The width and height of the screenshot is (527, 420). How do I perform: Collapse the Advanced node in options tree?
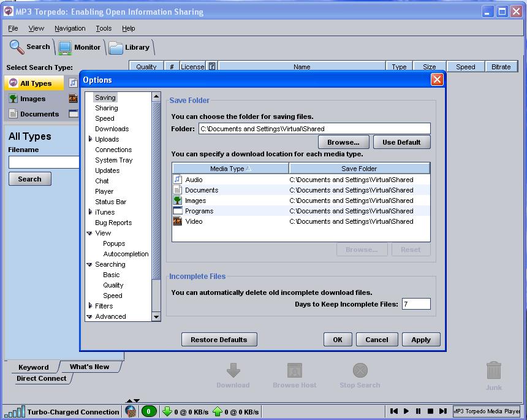[89, 316]
